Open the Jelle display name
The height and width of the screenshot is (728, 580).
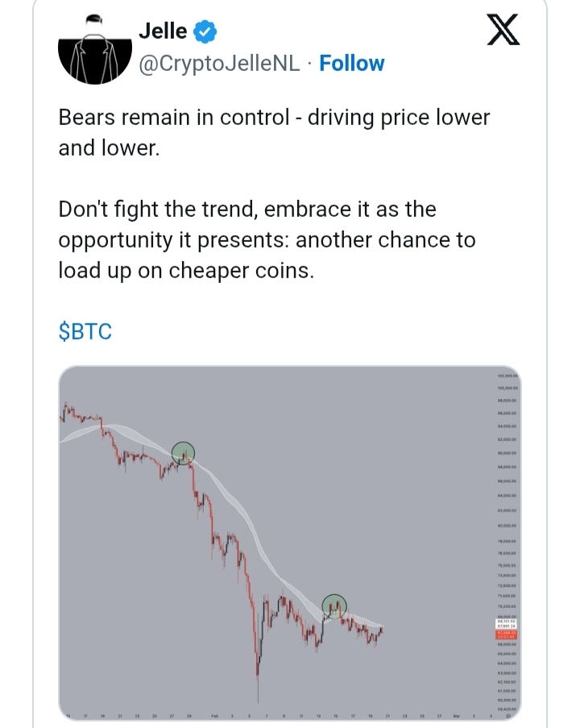click(163, 31)
